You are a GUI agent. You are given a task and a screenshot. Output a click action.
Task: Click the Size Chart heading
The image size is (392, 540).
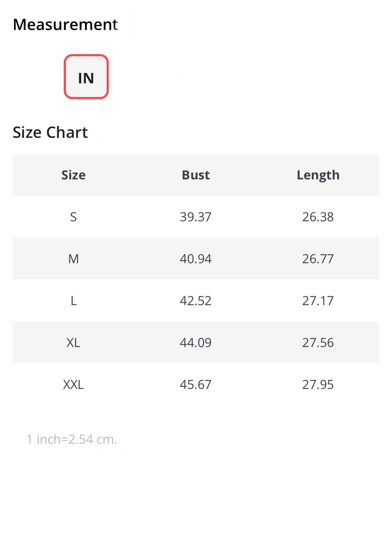pyautogui.click(x=51, y=133)
